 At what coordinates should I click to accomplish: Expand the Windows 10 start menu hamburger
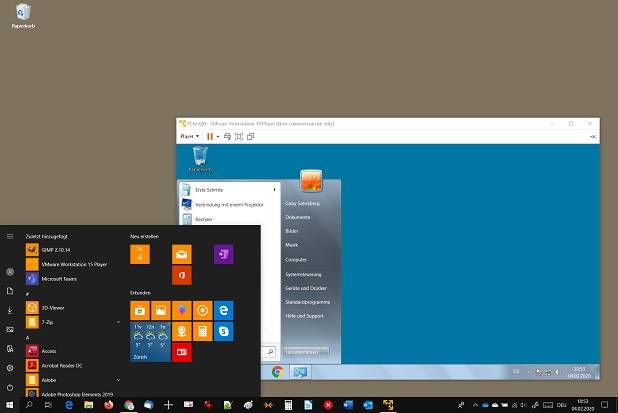(10, 236)
